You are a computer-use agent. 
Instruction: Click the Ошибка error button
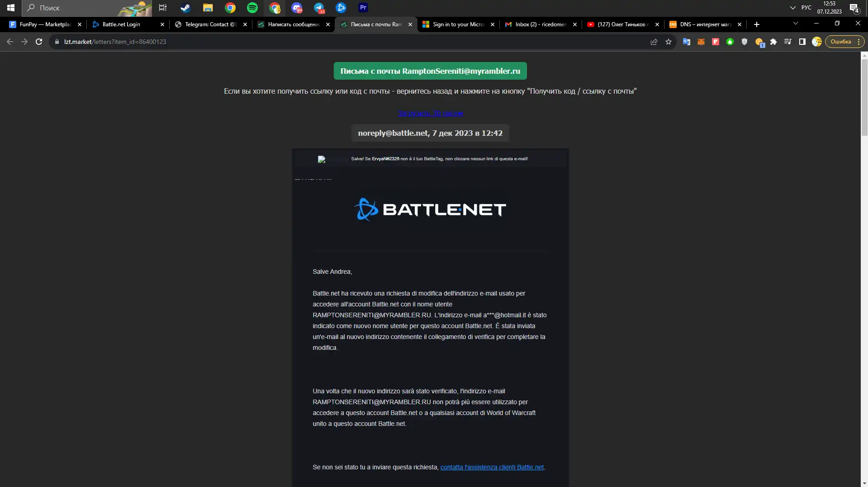844,42
